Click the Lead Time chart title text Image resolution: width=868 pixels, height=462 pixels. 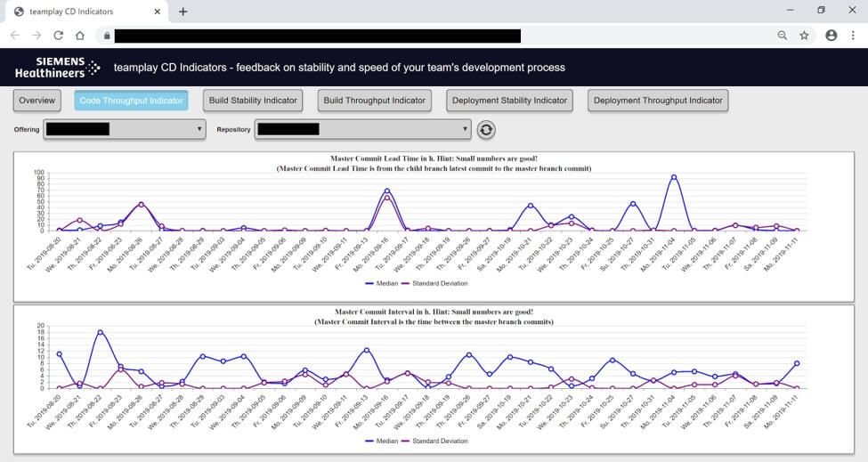click(x=434, y=163)
